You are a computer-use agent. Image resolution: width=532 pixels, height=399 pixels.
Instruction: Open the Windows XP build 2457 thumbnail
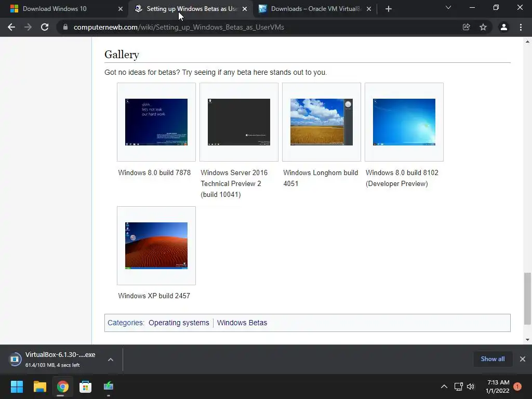[x=156, y=246]
